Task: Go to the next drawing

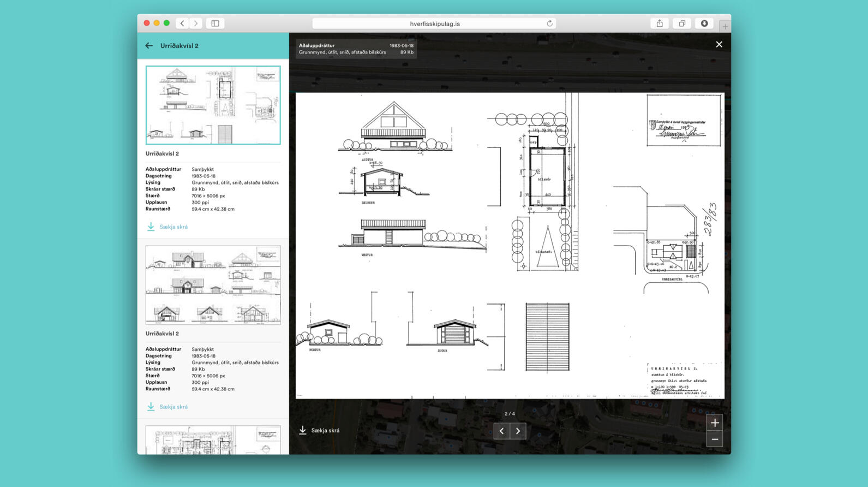Action: coord(518,431)
